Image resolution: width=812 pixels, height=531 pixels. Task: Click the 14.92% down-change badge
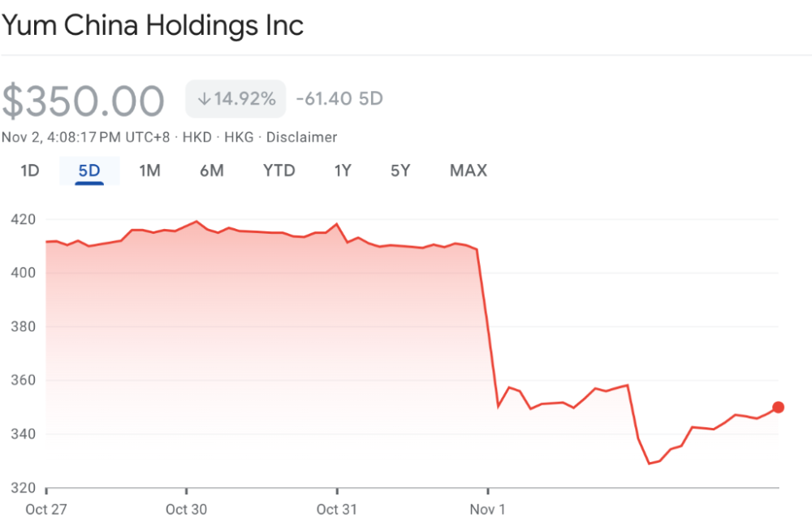point(235,99)
